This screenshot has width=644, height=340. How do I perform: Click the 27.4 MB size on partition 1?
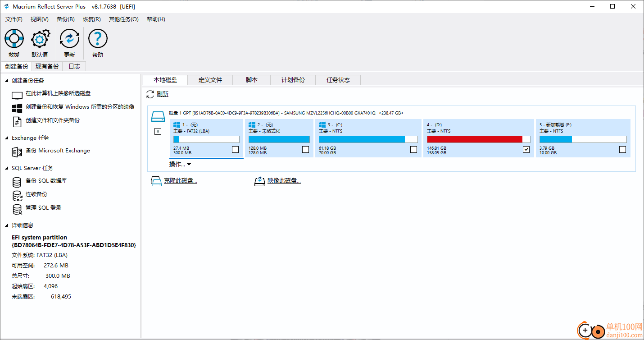pyautogui.click(x=181, y=148)
